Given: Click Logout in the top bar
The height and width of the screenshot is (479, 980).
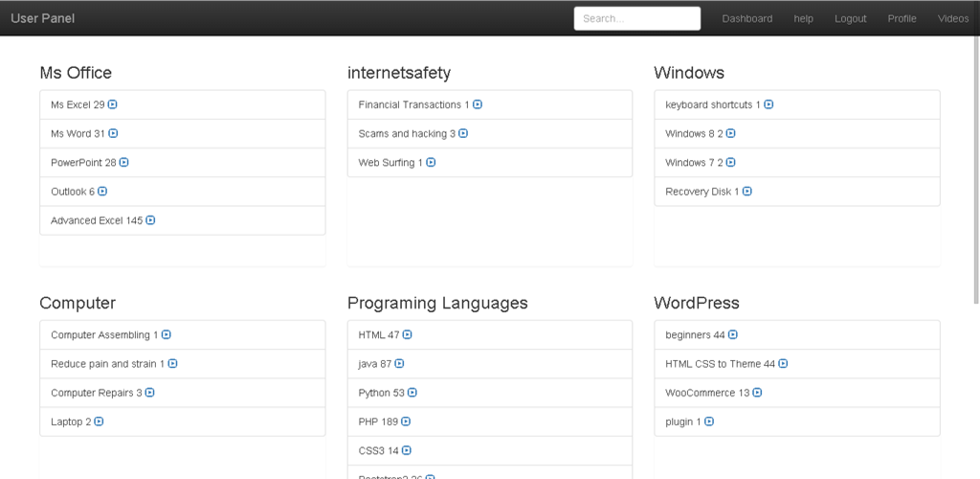Looking at the screenshot, I should click(850, 18).
